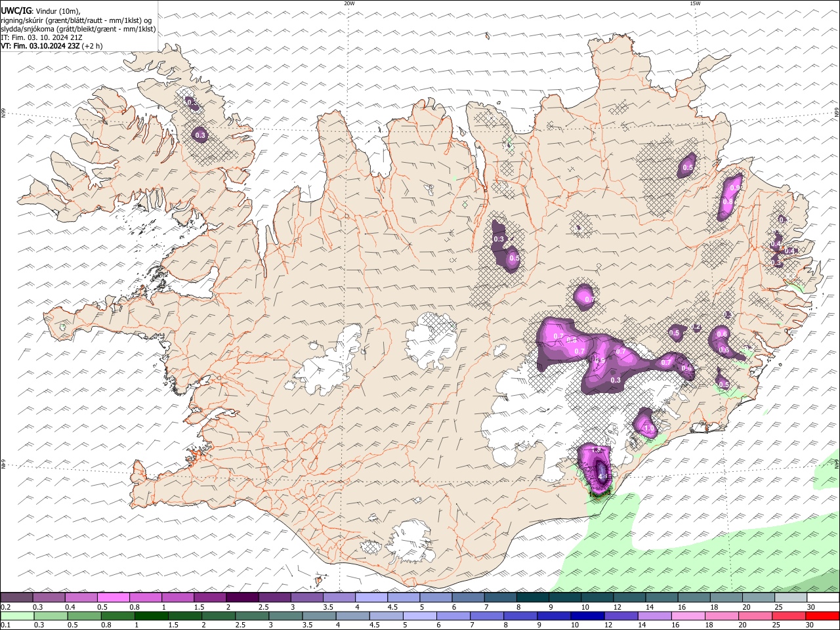The height and width of the screenshot is (630, 840).
Task: Click darkest purple top-row swatch labeled 2
Action: 242,597
